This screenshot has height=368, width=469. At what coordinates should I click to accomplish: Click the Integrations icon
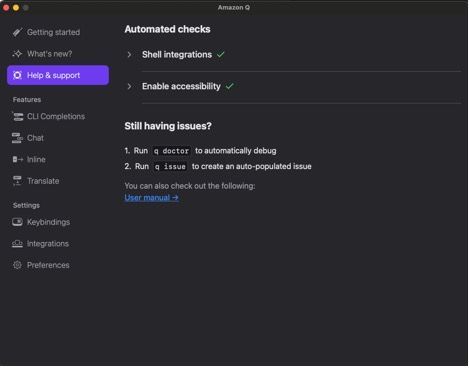pyautogui.click(x=17, y=244)
